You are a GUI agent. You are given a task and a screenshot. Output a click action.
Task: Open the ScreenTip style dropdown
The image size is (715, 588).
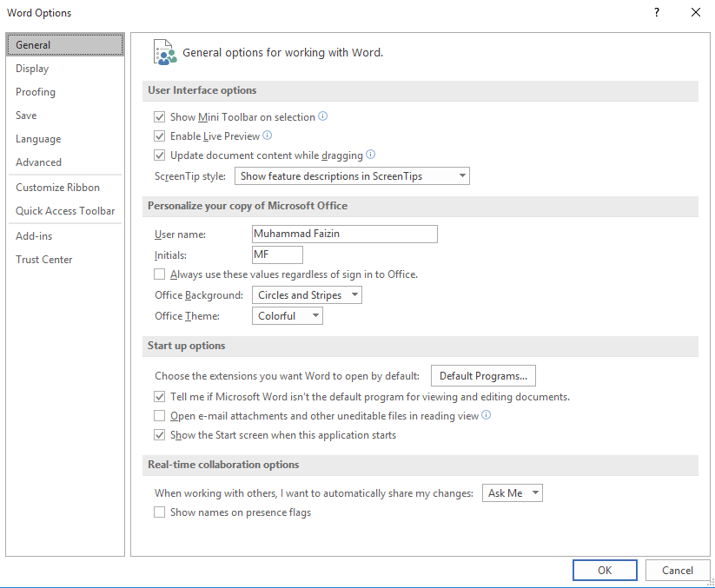pyautogui.click(x=352, y=176)
